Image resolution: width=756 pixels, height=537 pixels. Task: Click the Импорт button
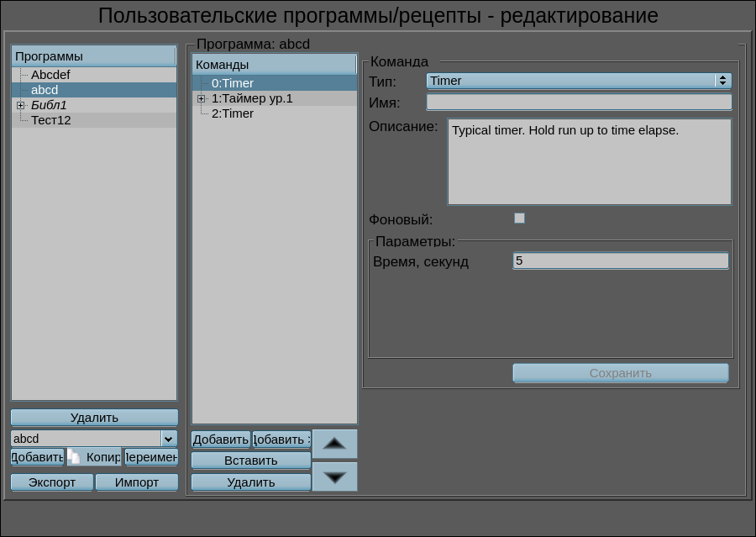pyautogui.click(x=137, y=482)
